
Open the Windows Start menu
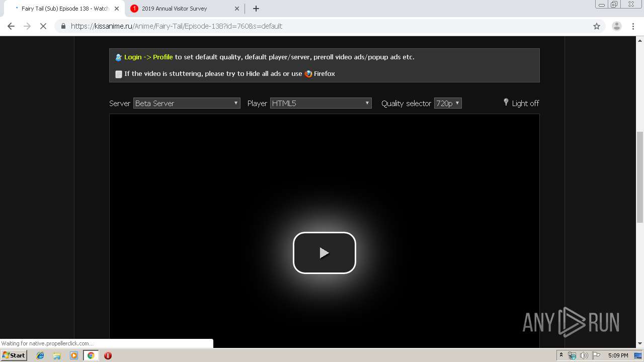coord(14,355)
